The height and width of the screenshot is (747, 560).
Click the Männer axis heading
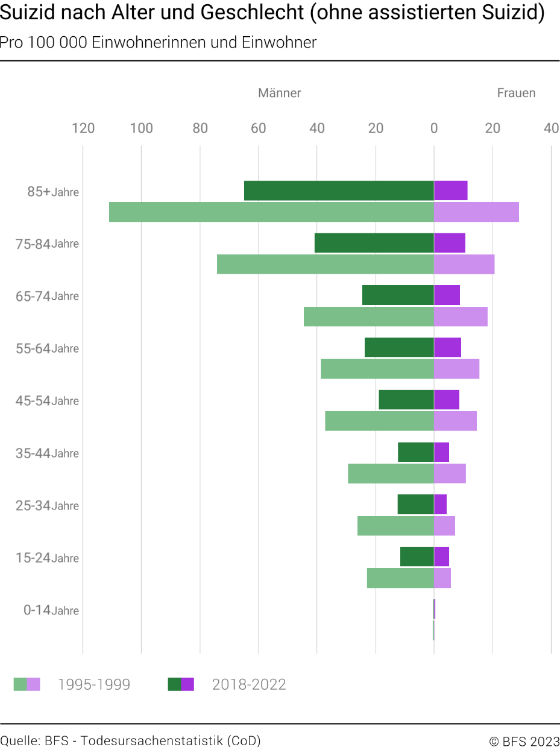(x=280, y=93)
